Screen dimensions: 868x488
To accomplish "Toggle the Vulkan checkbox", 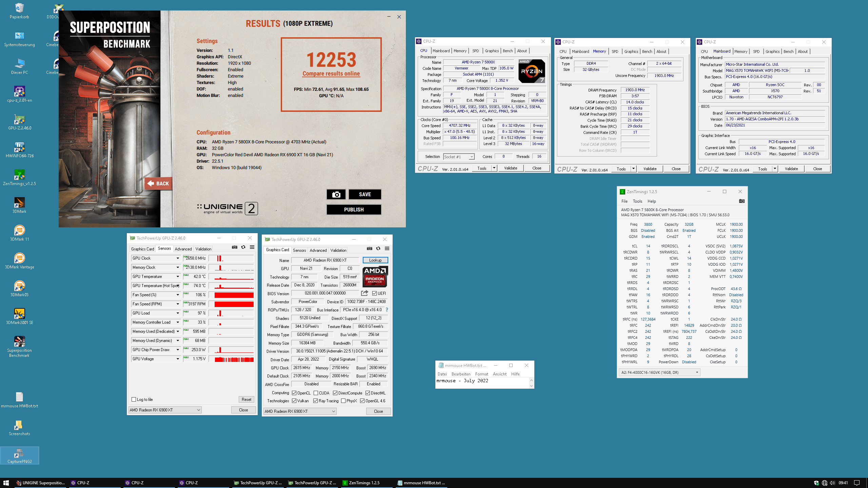I will [x=294, y=401].
